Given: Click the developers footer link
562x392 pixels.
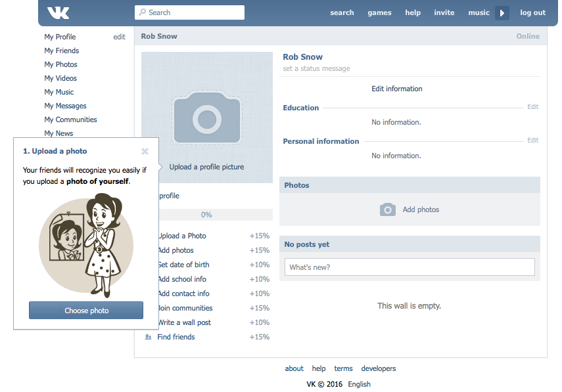Looking at the screenshot, I should coord(379,368).
